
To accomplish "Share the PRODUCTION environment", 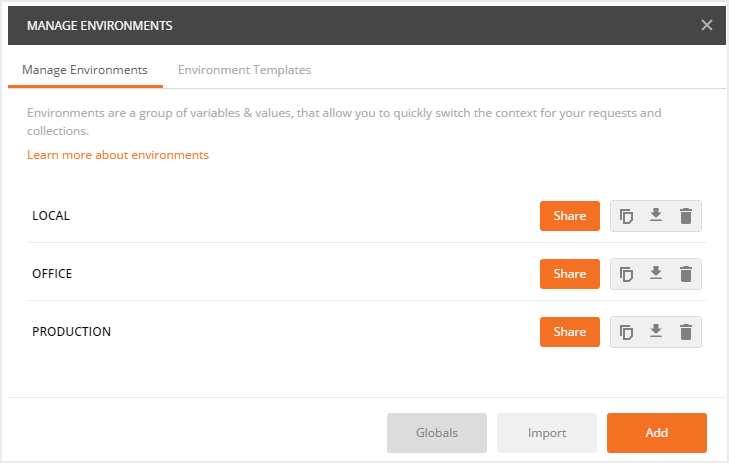I will click(570, 332).
